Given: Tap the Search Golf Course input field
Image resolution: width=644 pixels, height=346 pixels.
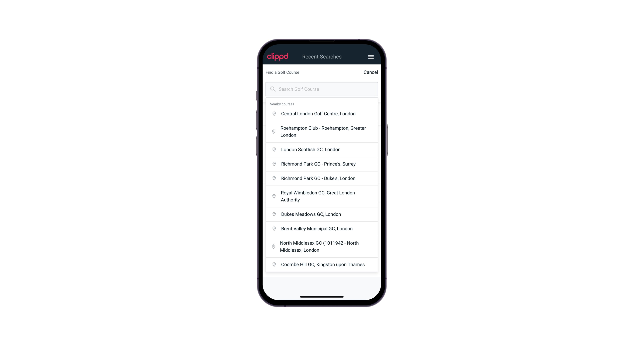Looking at the screenshot, I should (322, 89).
